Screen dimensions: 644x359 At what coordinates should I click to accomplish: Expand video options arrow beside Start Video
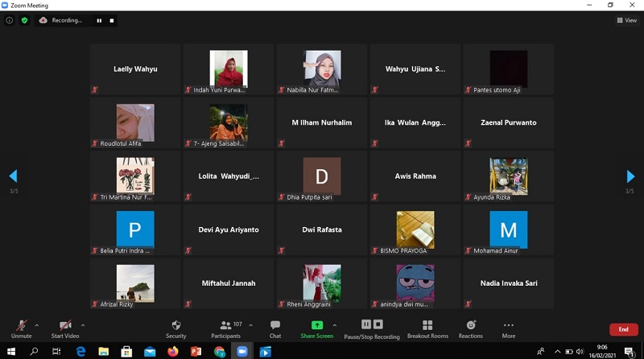pyautogui.click(x=83, y=325)
